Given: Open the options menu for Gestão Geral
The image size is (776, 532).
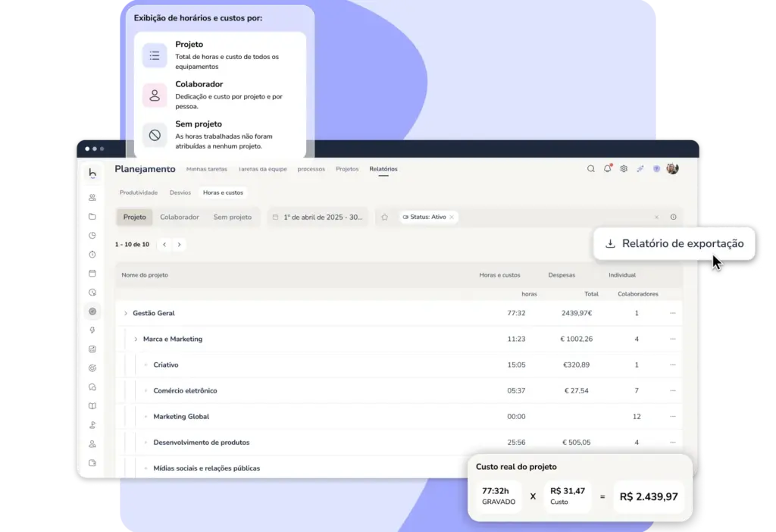Looking at the screenshot, I should point(673,313).
